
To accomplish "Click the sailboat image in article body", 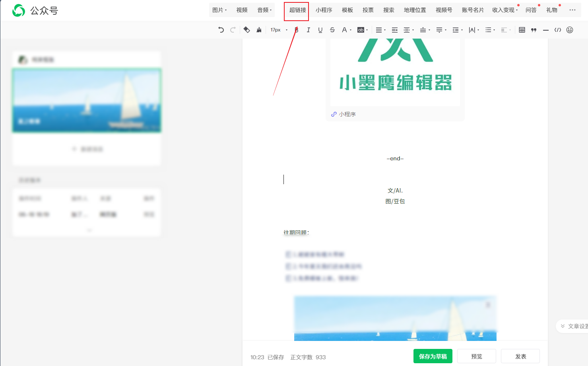I will click(395, 318).
